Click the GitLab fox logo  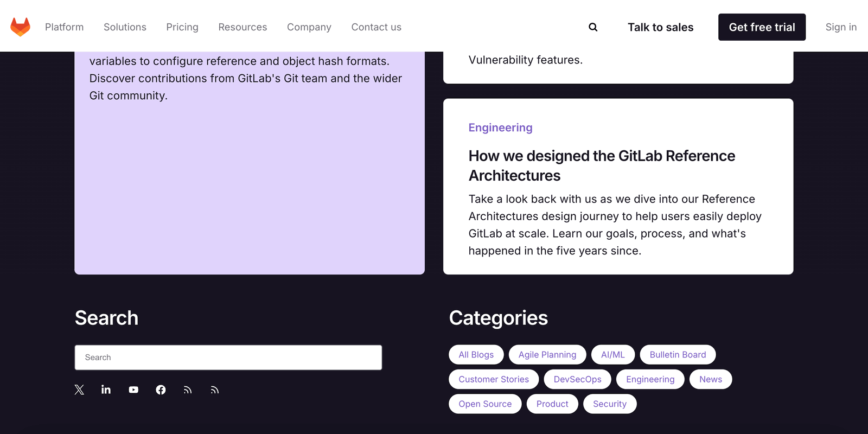click(20, 26)
